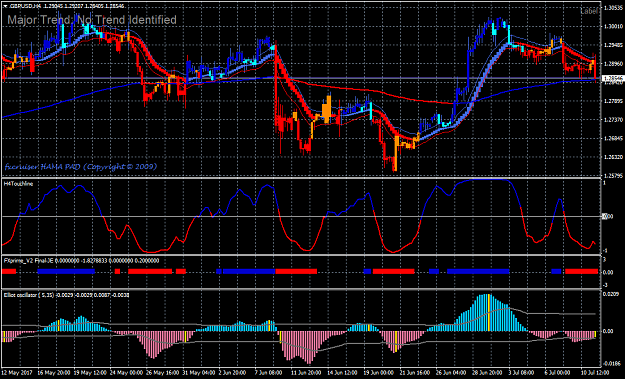This screenshot has height=379, width=625.
Task: Click the highlighted current price tag 1.28546
Action: [612, 78]
